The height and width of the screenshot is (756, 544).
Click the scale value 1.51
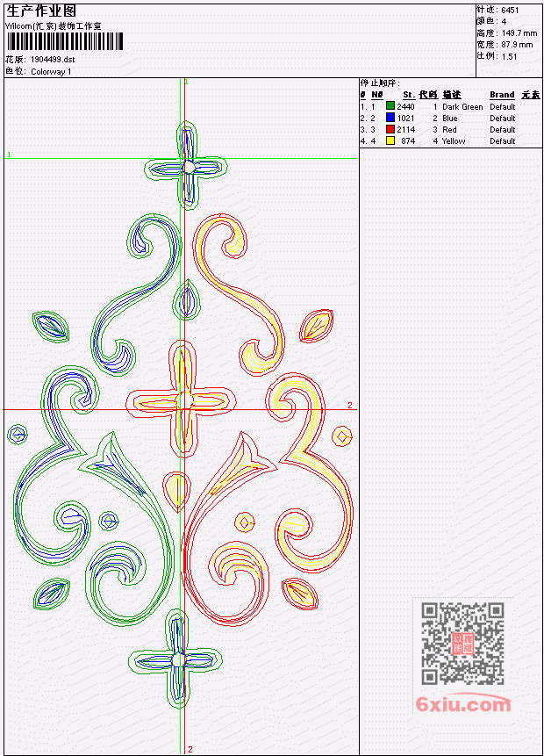tap(509, 56)
